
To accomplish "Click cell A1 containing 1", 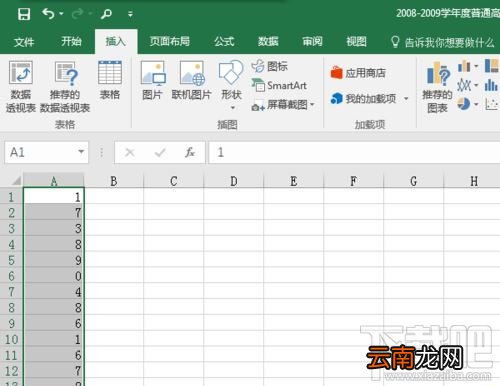I will (54, 197).
